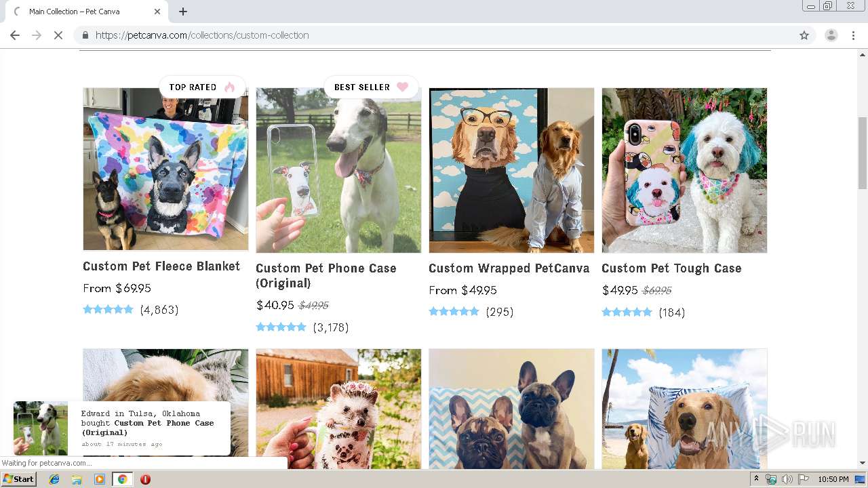Launch Internet Explorer from the taskbar

tap(54, 479)
